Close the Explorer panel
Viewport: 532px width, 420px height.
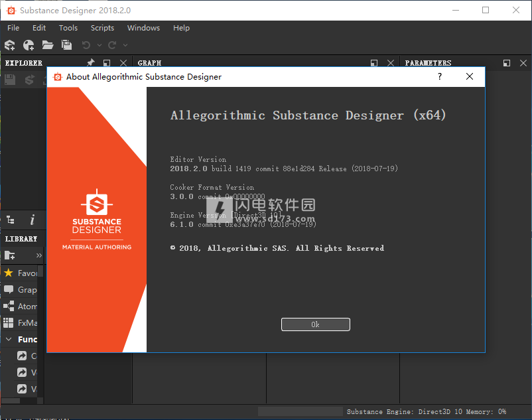point(123,63)
